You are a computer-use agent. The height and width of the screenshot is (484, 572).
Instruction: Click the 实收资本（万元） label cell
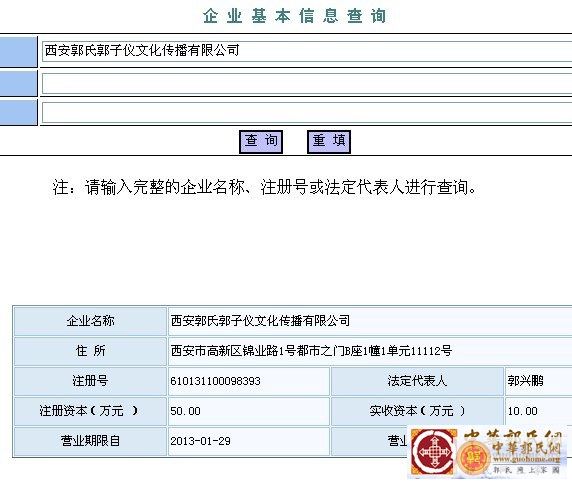417,411
